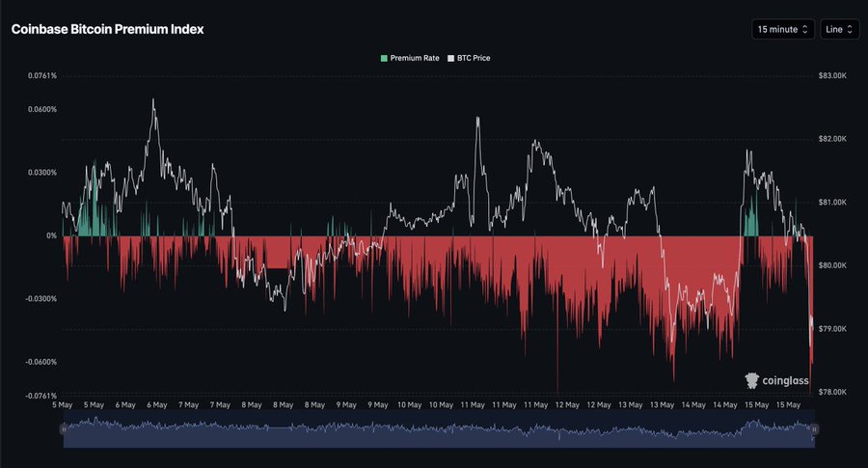868x468 pixels.
Task: Click the 0% left axis label
Action: 51,236
